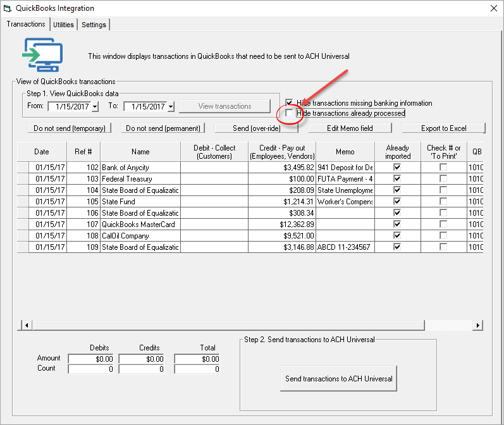Click the Edit Memo field button
This screenshot has width=504, height=425.
(x=350, y=128)
